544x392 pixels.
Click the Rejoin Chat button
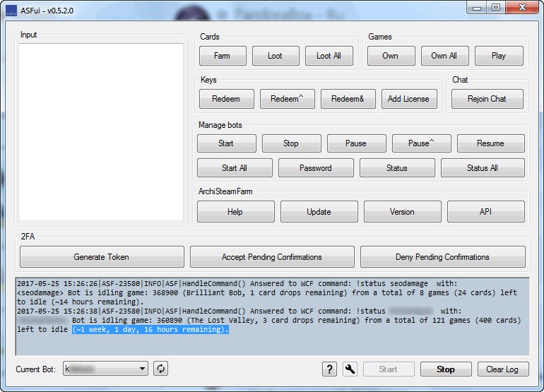coord(487,99)
